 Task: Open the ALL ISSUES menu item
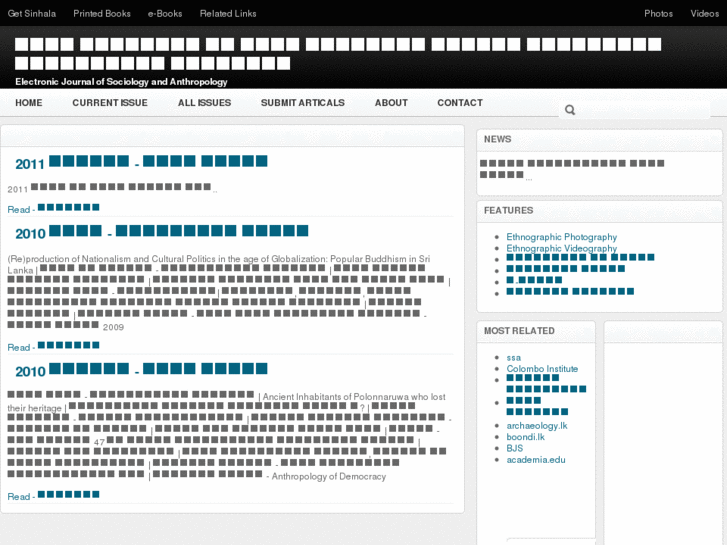tap(204, 103)
